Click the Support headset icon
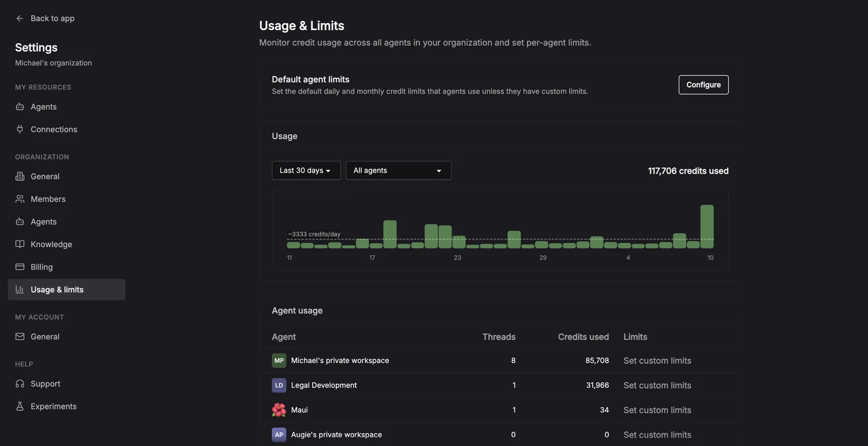This screenshot has width=868, height=446. [x=20, y=383]
